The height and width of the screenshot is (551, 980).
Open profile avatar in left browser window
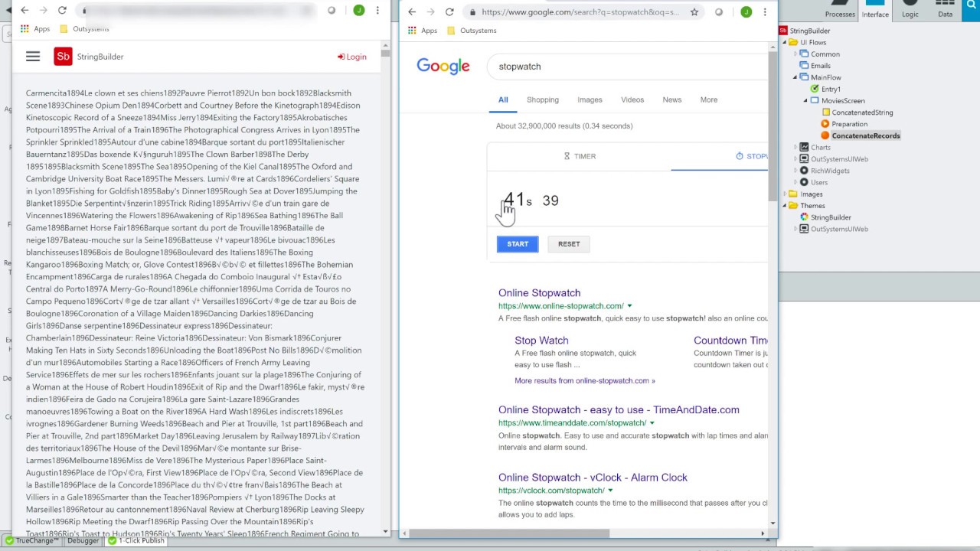358,11
